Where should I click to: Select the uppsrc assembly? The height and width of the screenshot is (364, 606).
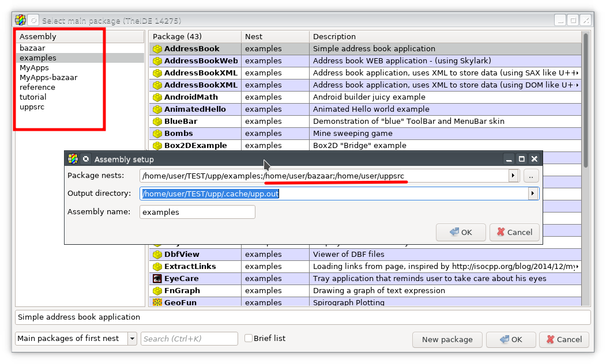(x=32, y=107)
